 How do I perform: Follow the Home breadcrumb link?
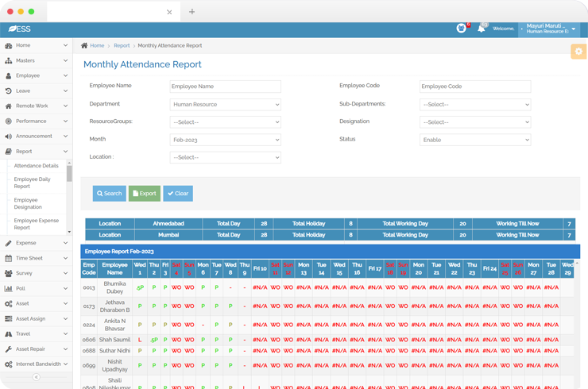click(x=97, y=45)
